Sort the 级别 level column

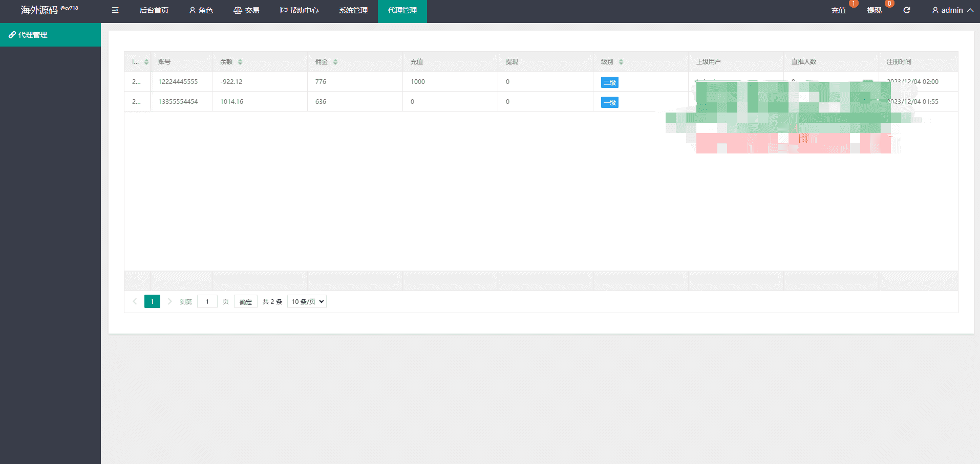pyautogui.click(x=621, y=62)
